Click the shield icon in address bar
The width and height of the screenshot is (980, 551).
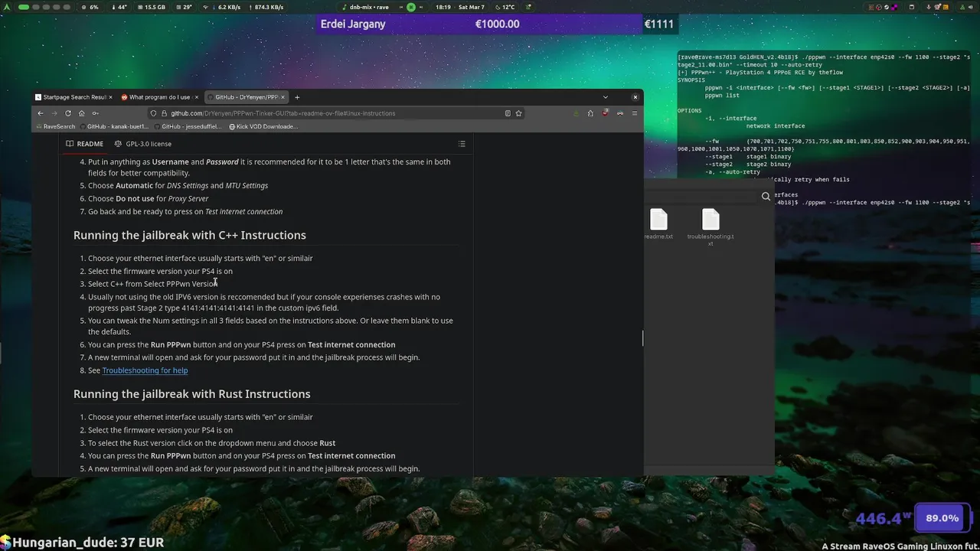[153, 113]
